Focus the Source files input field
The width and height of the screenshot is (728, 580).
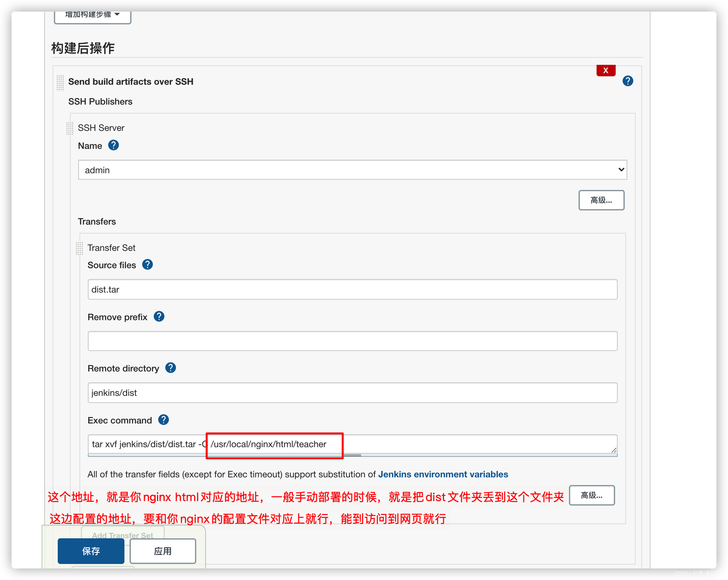[352, 289]
